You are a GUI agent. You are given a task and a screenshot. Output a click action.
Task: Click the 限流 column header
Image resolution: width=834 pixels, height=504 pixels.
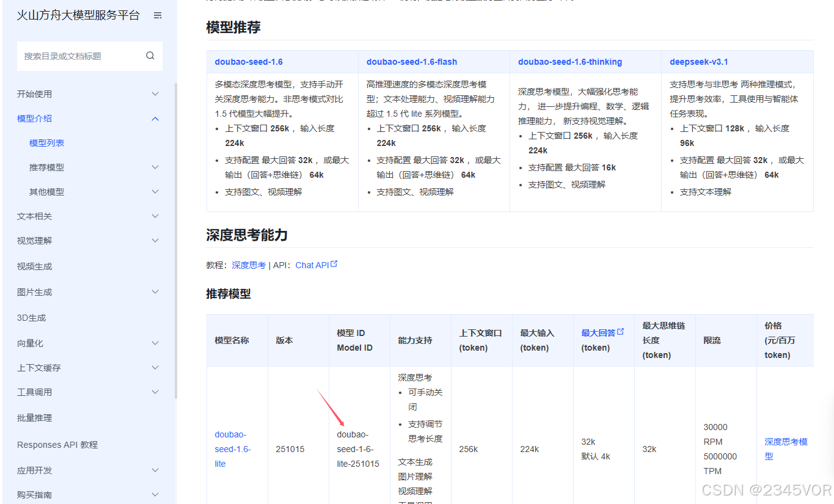[x=712, y=340]
